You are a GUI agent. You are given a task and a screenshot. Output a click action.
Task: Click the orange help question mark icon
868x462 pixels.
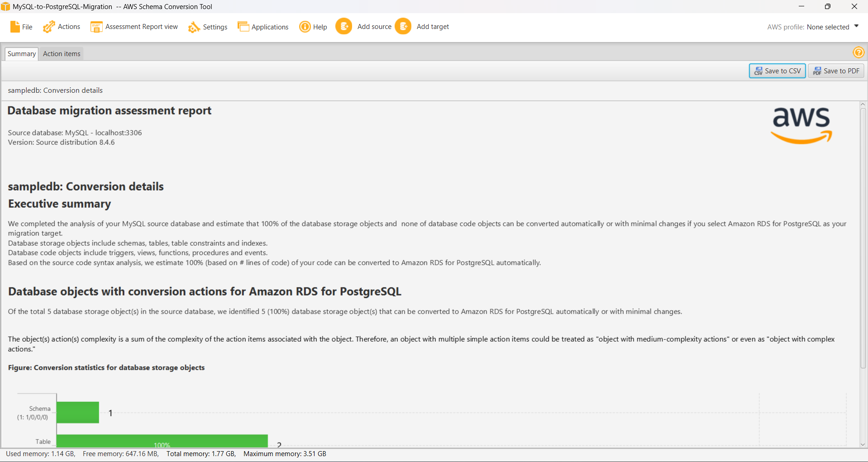coord(858,53)
